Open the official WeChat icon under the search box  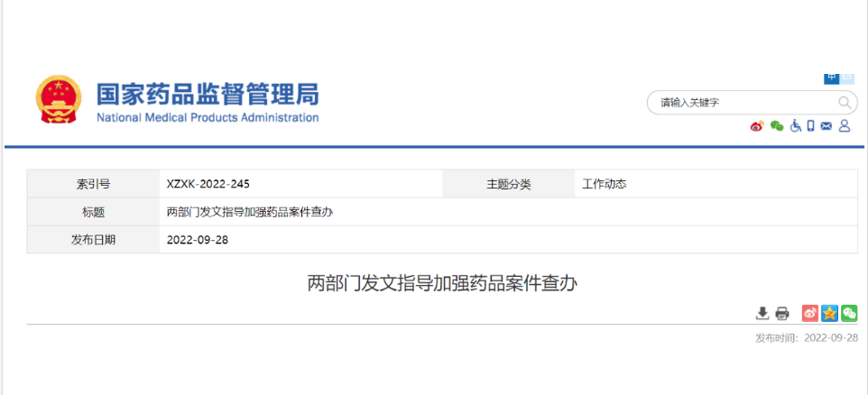coord(776,126)
